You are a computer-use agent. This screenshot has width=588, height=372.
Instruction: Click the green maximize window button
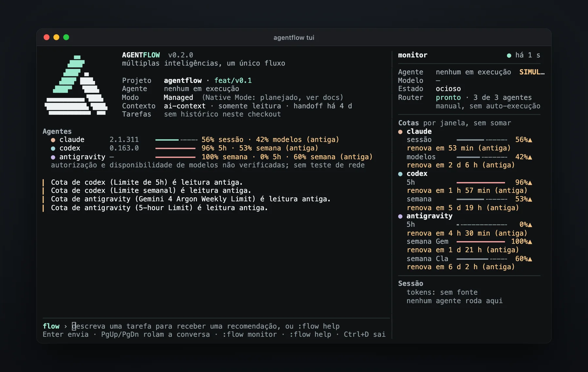tap(66, 37)
